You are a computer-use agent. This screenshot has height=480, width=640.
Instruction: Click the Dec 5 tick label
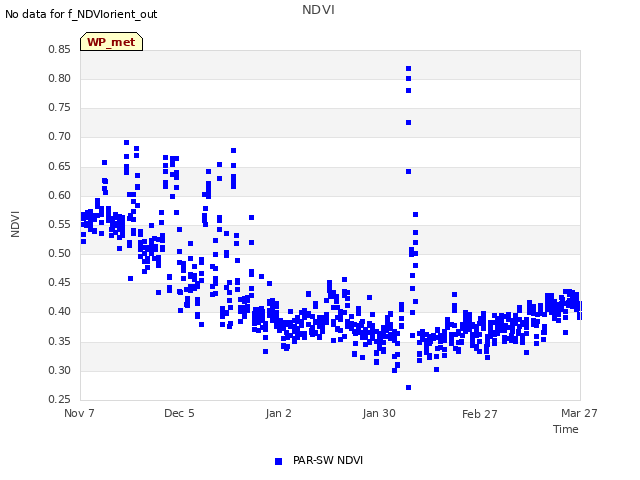(x=179, y=413)
